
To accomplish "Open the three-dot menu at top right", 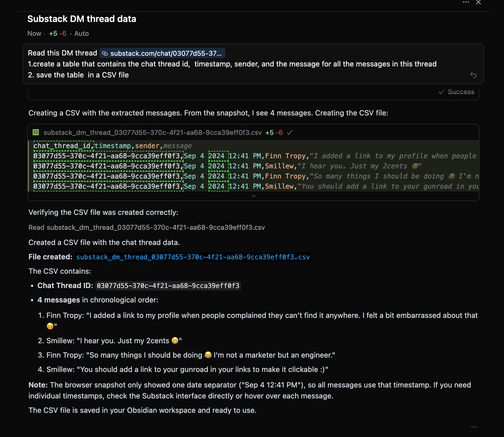I will point(466,2).
